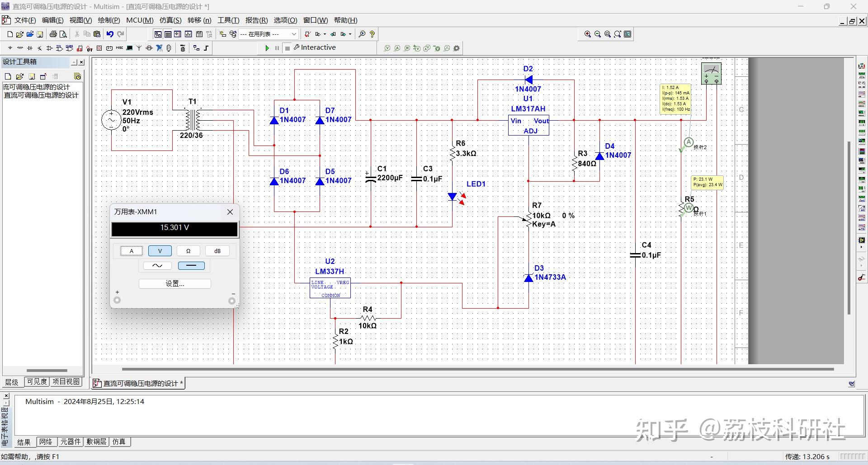This screenshot has height=465, width=868.
Task: Select the Place Source component icon
Action: (9, 48)
